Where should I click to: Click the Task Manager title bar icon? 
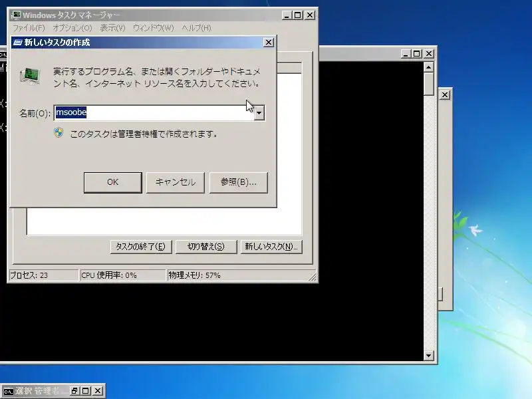tap(16, 15)
